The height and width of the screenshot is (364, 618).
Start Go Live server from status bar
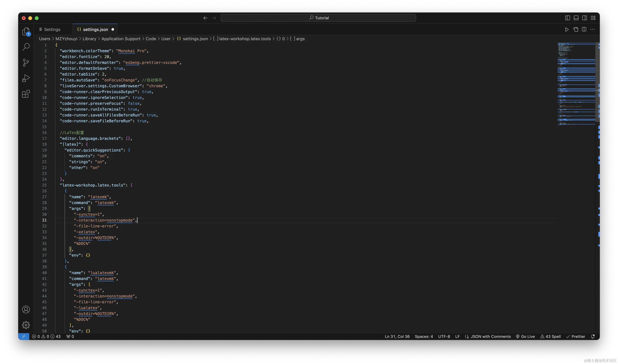(x=525, y=337)
